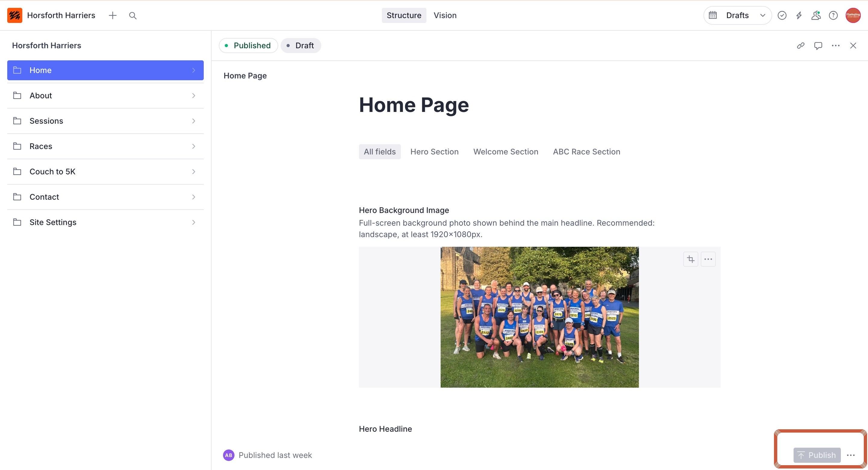
Task: Select the ABC Race Section tab
Action: [586, 152]
